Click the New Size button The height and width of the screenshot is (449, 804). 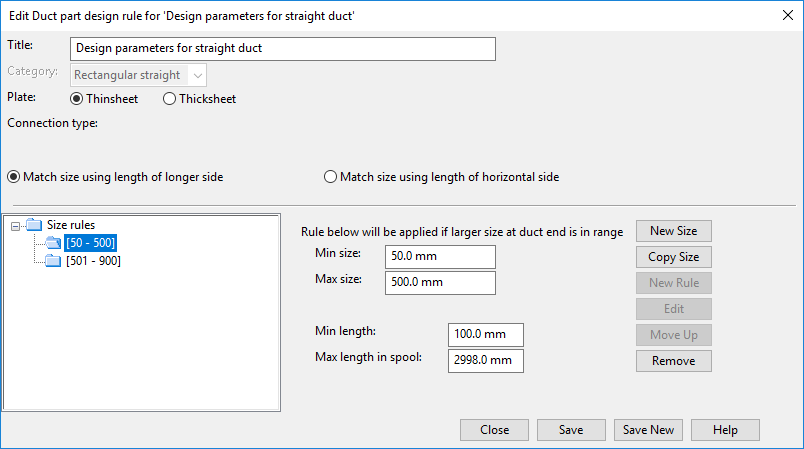(673, 231)
